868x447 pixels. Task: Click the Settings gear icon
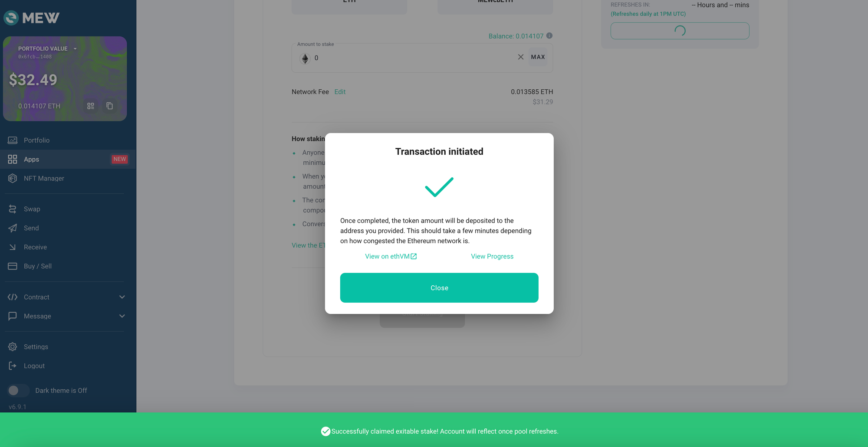pos(13,347)
